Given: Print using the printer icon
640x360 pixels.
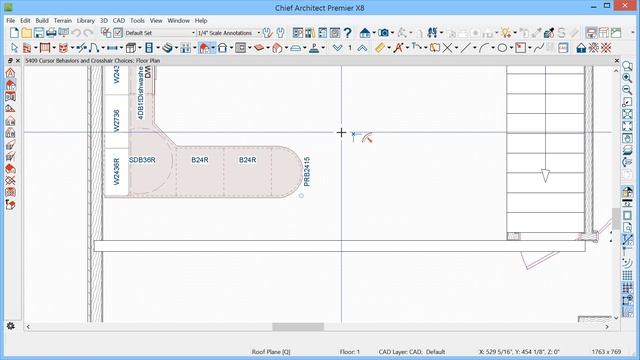Looking at the screenshot, I should click(x=51, y=33).
